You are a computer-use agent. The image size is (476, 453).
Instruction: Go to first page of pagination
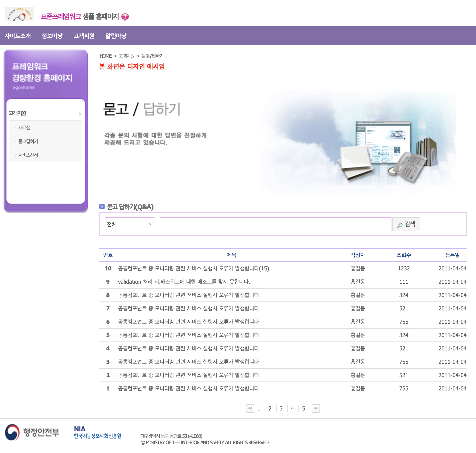coord(250,408)
